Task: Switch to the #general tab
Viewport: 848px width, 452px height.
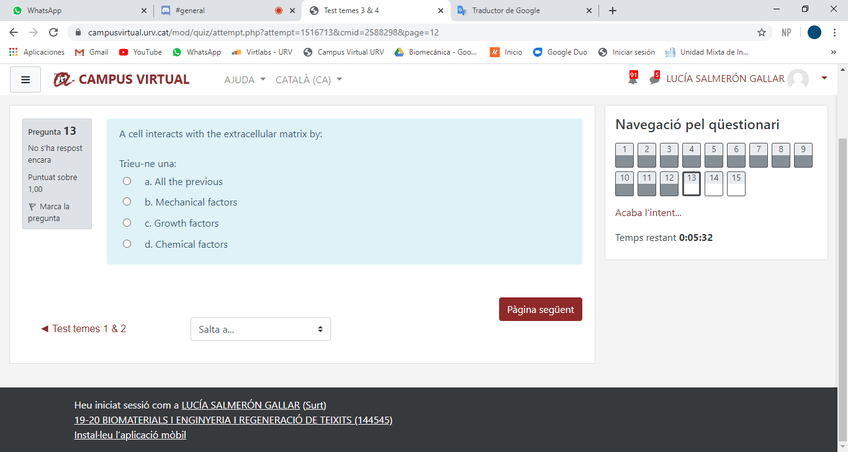Action: [x=226, y=10]
